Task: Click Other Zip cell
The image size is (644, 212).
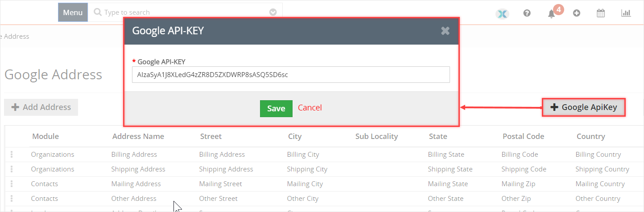Action: [516, 199]
